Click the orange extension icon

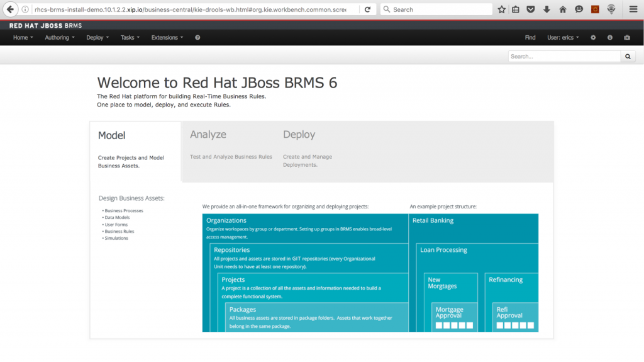pyautogui.click(x=595, y=9)
